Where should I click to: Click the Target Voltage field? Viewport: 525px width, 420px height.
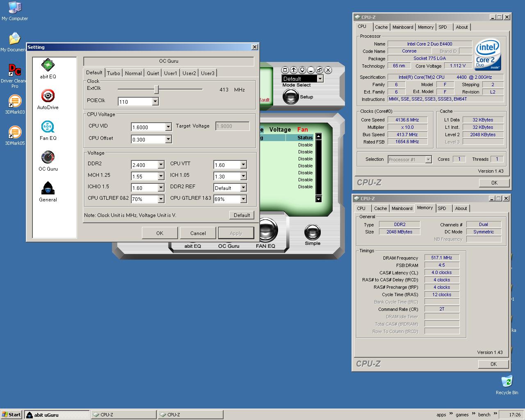coord(233,126)
